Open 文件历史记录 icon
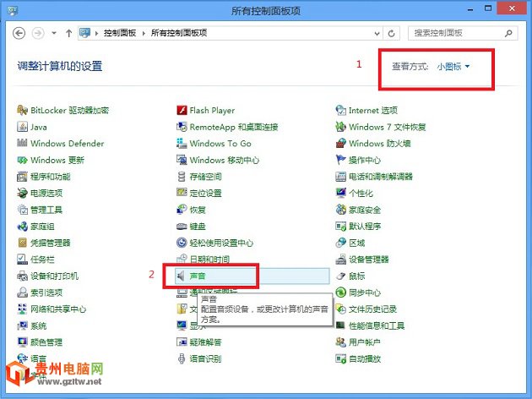This screenshot has width=532, height=399. pos(340,309)
